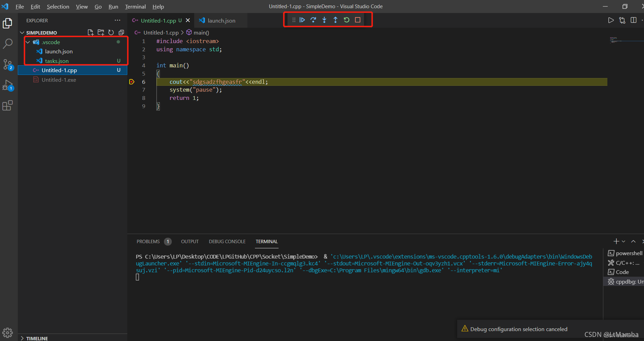Viewport: 644px width, 341px height.
Task: Create a new file in SIMPLEDEMO
Action: pos(90,32)
